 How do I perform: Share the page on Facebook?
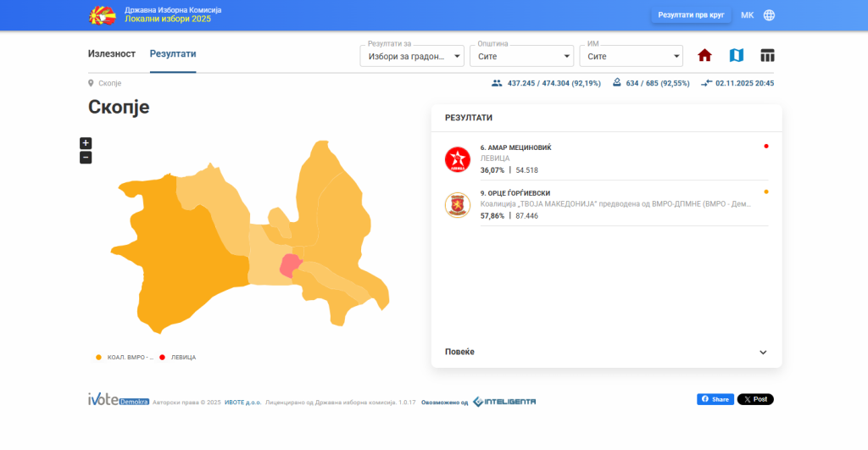click(x=715, y=399)
